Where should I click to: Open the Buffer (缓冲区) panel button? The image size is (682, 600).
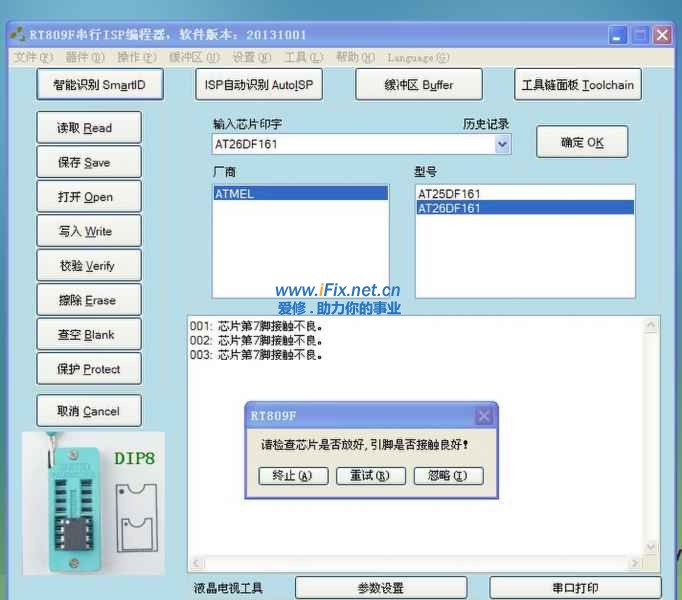point(418,85)
